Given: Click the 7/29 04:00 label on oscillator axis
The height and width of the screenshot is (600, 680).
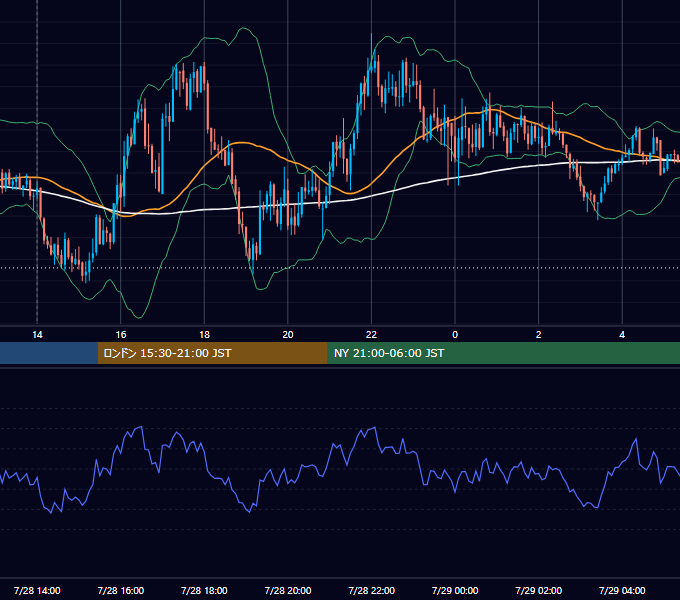Looking at the screenshot, I should (x=622, y=590).
